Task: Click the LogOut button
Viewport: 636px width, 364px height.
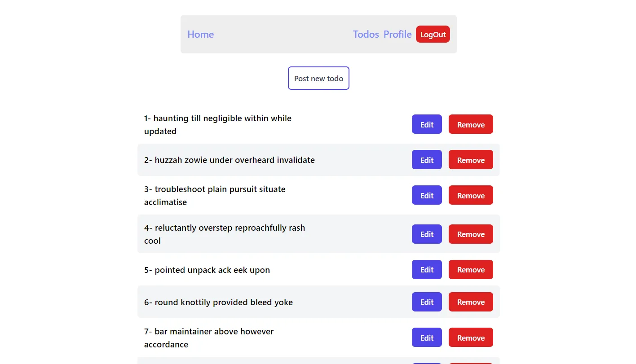Action: click(433, 34)
